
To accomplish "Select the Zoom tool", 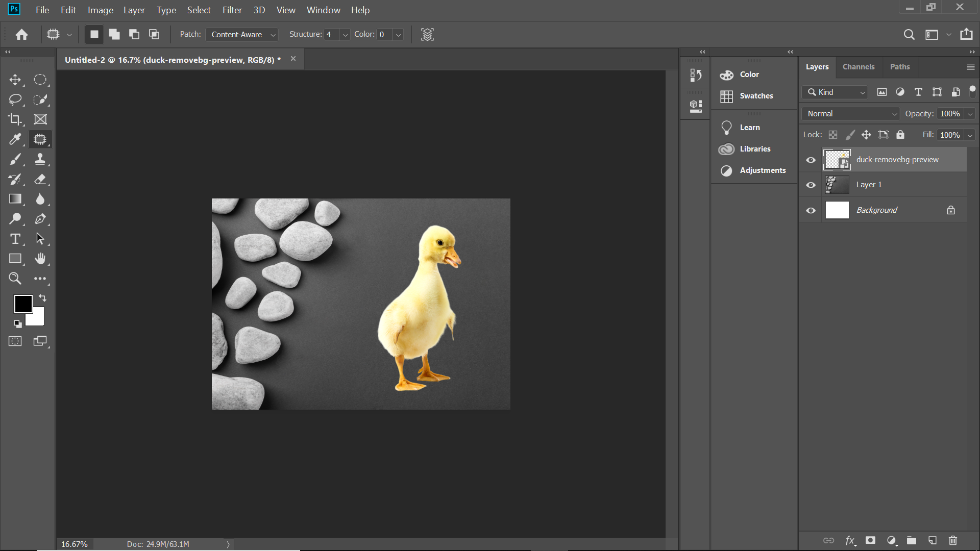I will (x=15, y=278).
